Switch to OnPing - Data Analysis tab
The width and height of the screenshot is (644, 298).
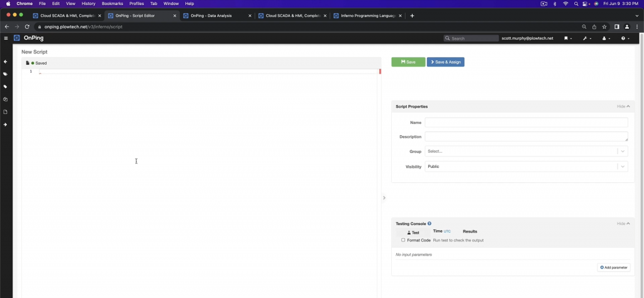(217, 16)
